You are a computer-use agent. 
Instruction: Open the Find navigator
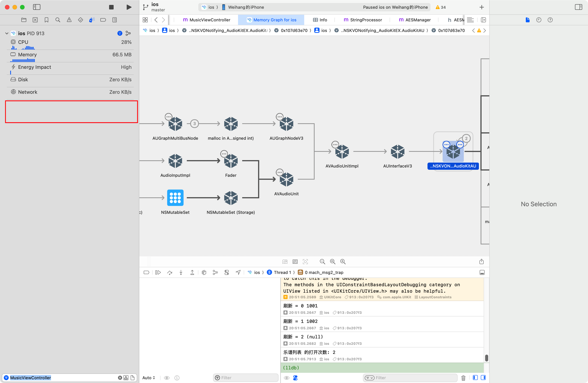pos(58,20)
